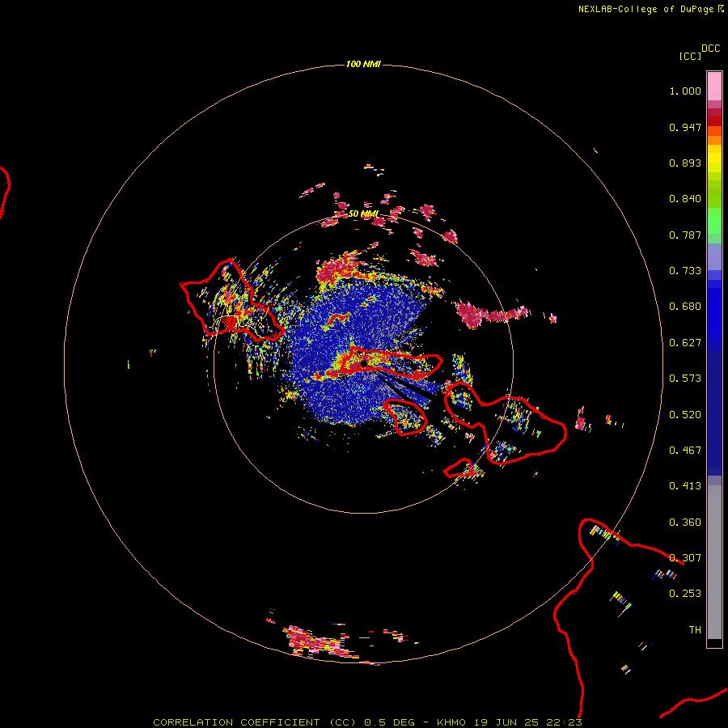Click the TH threshold label
Viewport: 728px width, 728px height.
pos(695,630)
